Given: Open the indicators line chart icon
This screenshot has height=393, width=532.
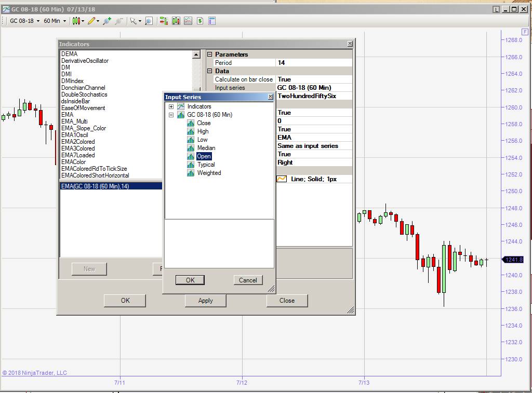Looking at the screenshot, I should tap(188, 21).
